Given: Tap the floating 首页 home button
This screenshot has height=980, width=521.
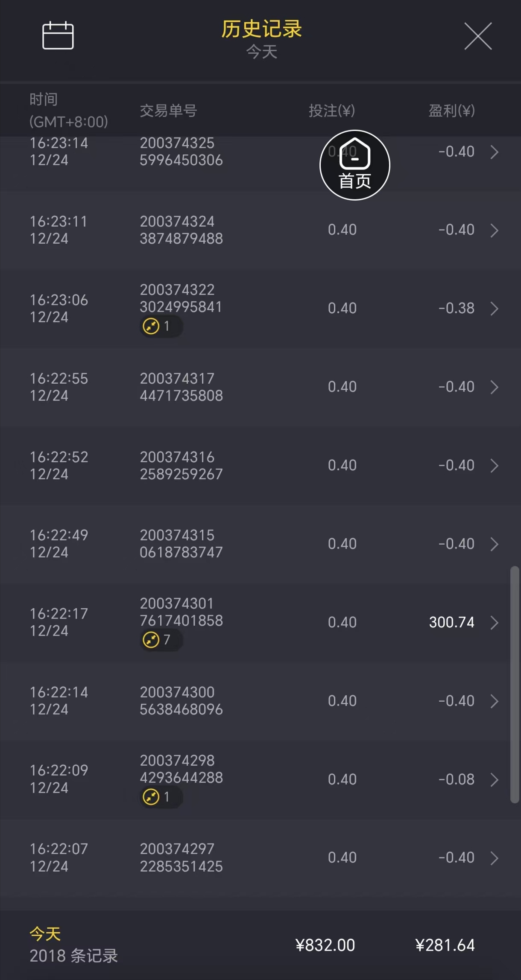Looking at the screenshot, I should (354, 165).
